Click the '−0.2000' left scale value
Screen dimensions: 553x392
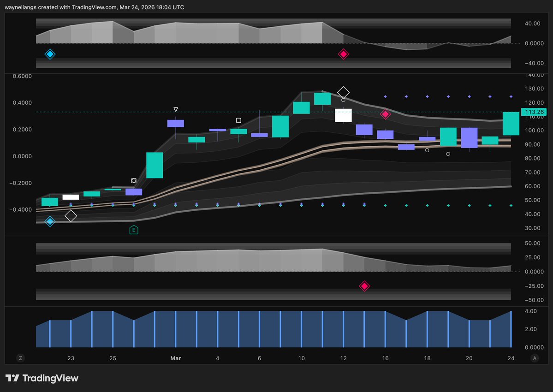tap(20, 183)
